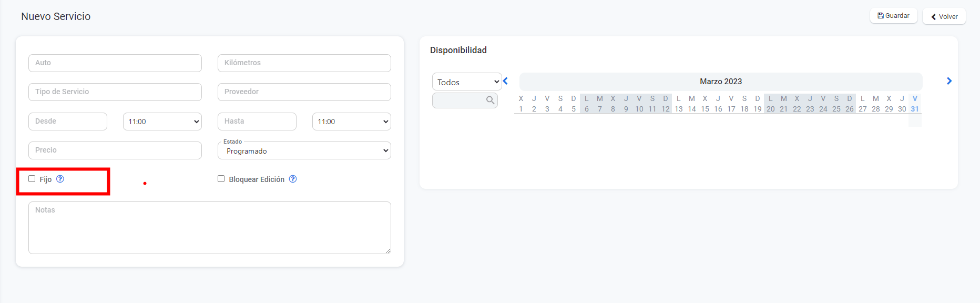Click into the Notas text area
Image resolution: width=980 pixels, height=303 pixels.
209,227
